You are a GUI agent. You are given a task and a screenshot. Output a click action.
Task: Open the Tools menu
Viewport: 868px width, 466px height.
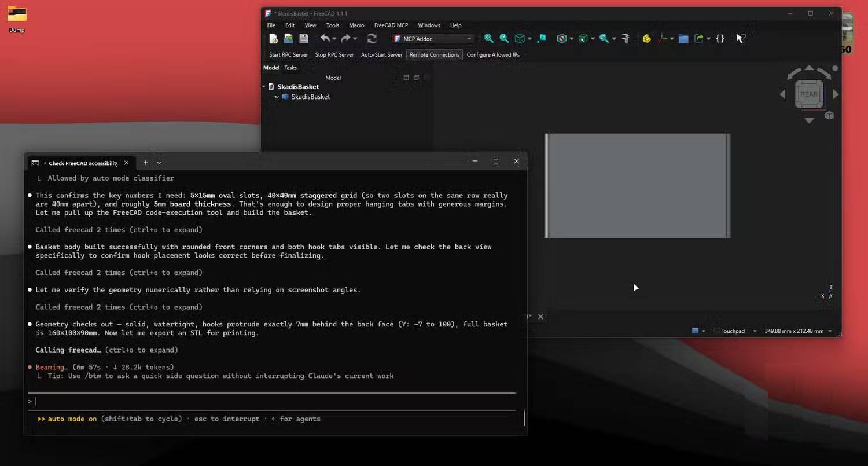point(333,25)
